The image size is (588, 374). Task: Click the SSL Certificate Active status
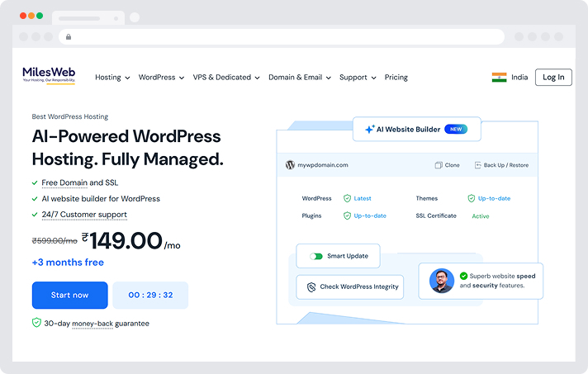[481, 216]
